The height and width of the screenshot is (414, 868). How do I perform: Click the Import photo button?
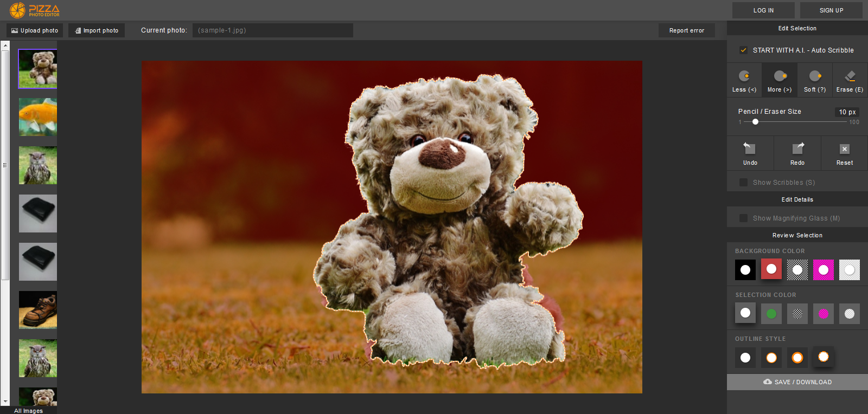coord(97,30)
